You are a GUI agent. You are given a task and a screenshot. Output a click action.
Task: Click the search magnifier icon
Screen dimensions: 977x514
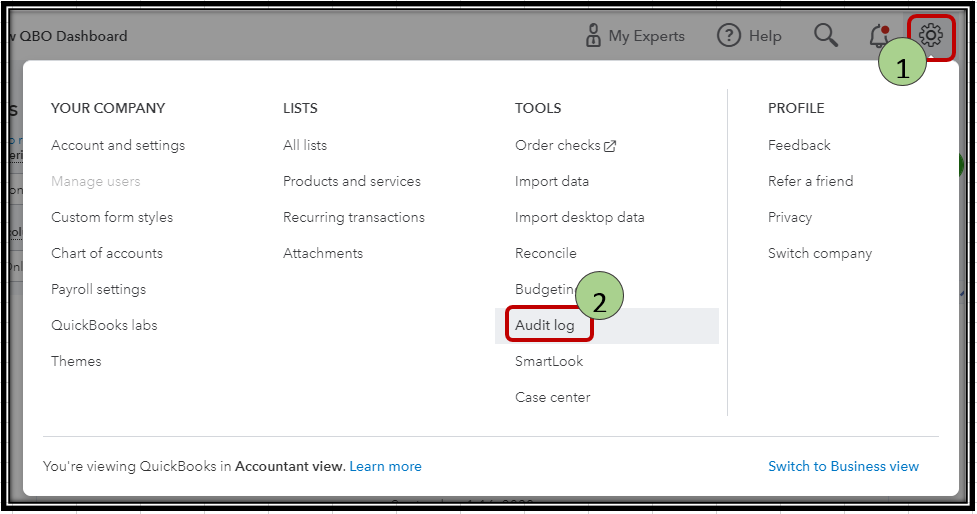tap(826, 36)
